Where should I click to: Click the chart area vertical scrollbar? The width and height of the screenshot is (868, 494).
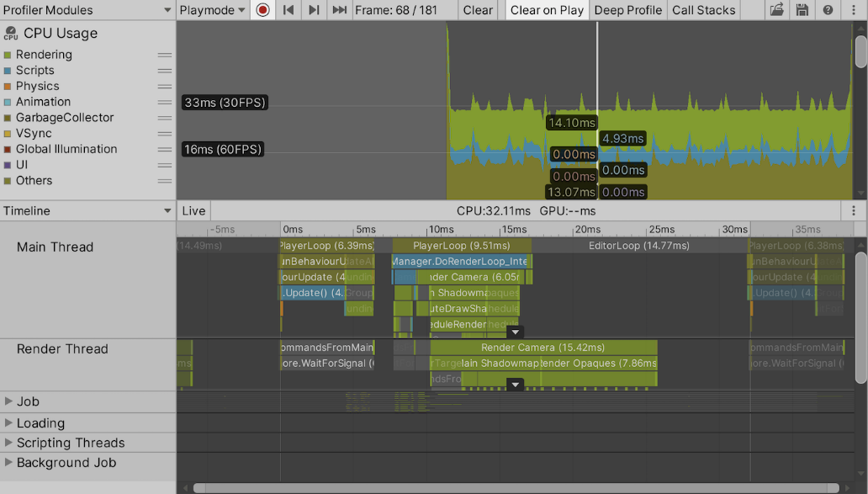(860, 52)
